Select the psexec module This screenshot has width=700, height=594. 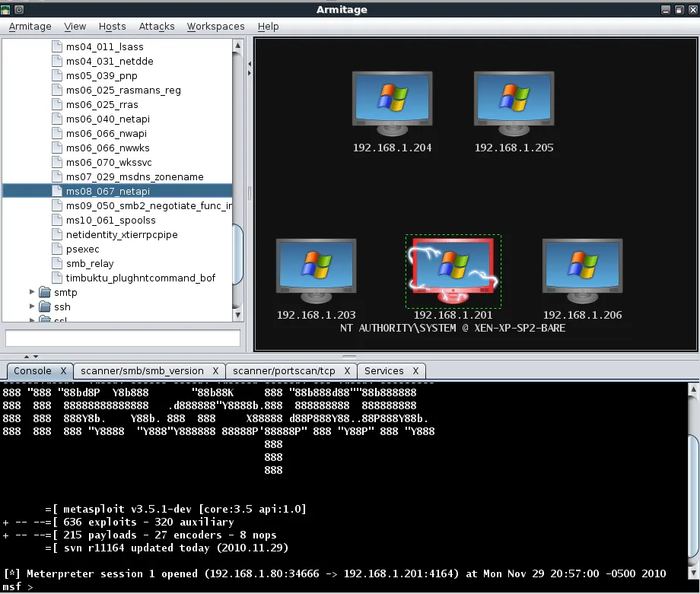tap(82, 249)
